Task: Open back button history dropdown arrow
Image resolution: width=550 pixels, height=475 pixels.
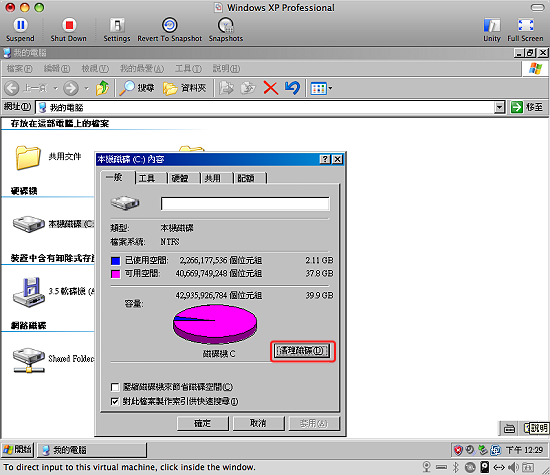Action: pos(55,88)
